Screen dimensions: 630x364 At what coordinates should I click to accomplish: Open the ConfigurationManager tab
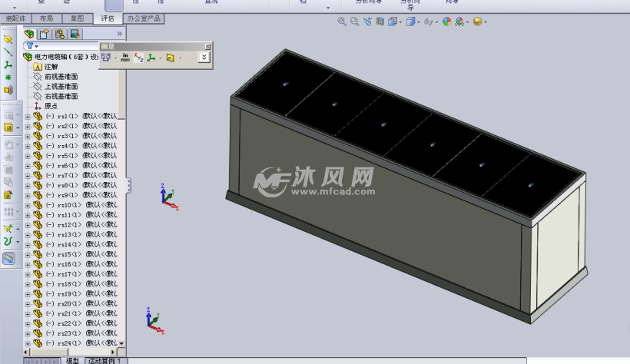pos(60,34)
